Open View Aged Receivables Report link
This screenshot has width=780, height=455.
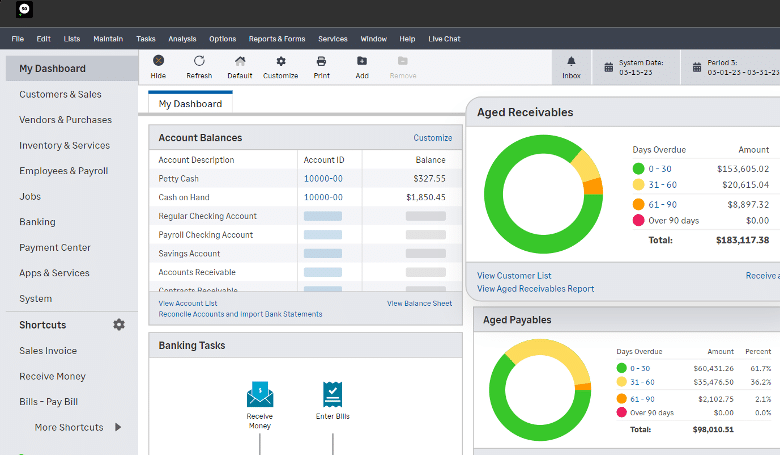pos(535,289)
